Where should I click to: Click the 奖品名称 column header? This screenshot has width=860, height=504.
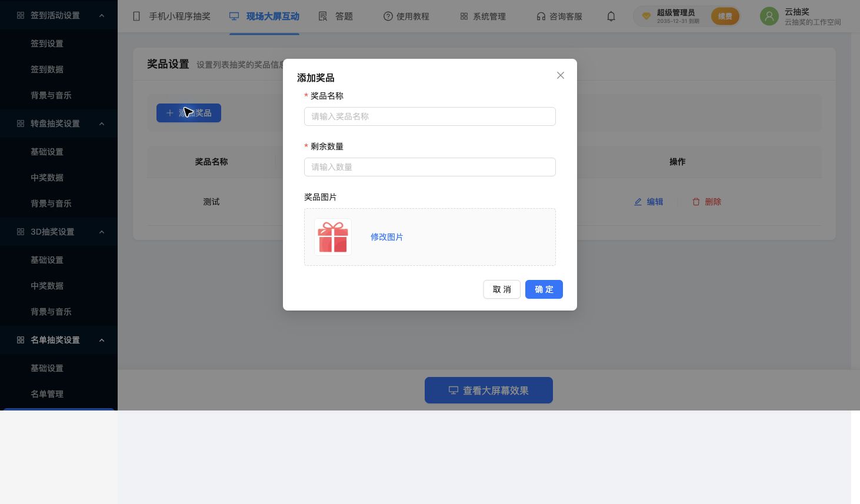coord(211,162)
